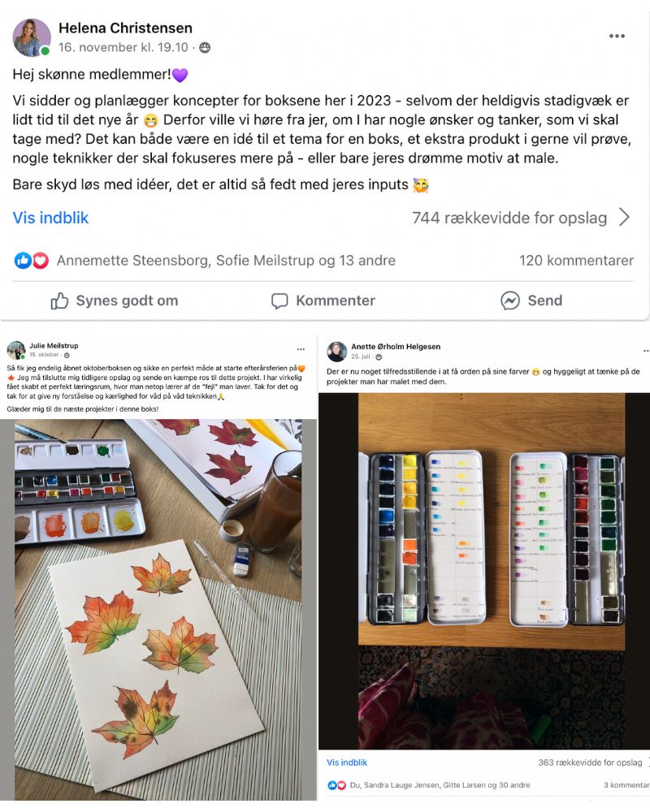650x812 pixels.
Task: Open list of people who reacted: Annemette Steensborg
Action: [x=134, y=261]
